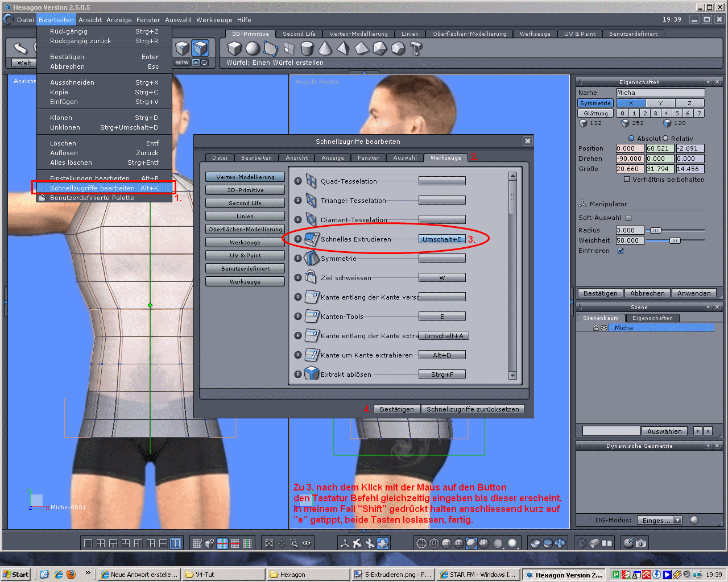Select the cylinder primitive icon
Image resolution: width=728 pixels, height=582 pixels.
pos(307,48)
